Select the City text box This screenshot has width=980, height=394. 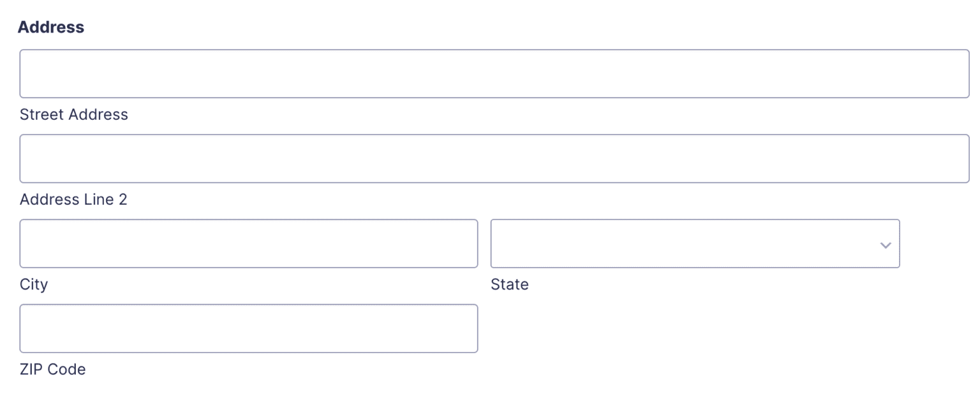[248, 244]
